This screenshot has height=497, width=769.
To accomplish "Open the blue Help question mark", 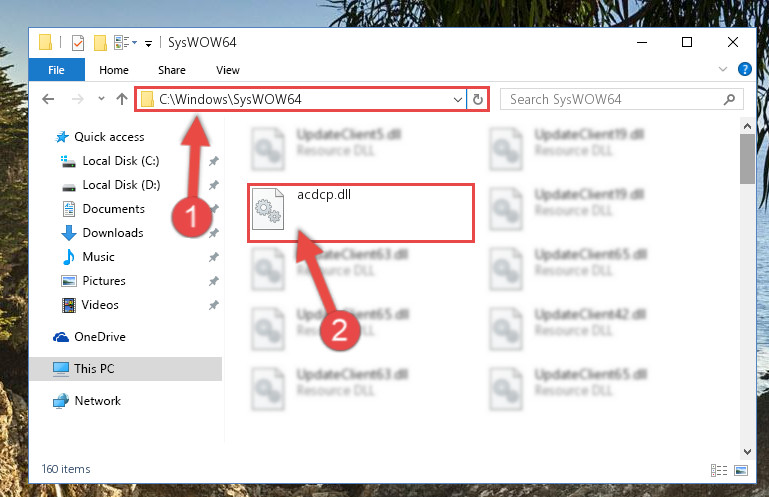I will 744,69.
